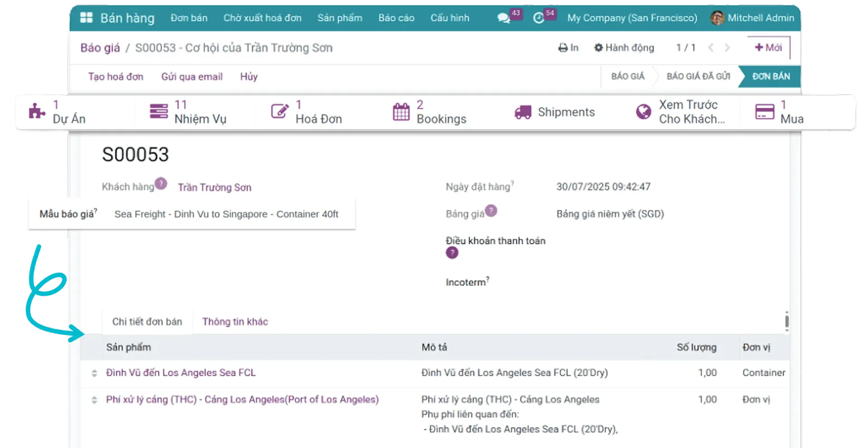The height and width of the screenshot is (448, 868).
Task: Click the Mua credit card icon
Action: coord(764,112)
